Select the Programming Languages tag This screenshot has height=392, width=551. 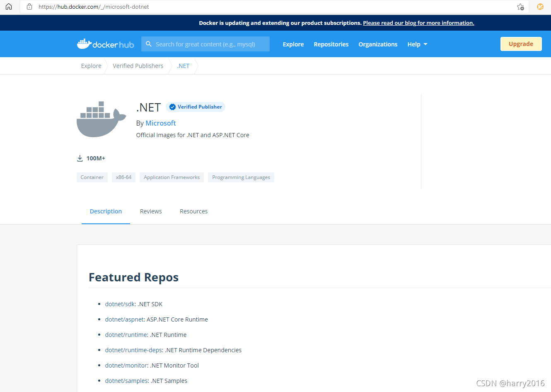click(x=241, y=177)
